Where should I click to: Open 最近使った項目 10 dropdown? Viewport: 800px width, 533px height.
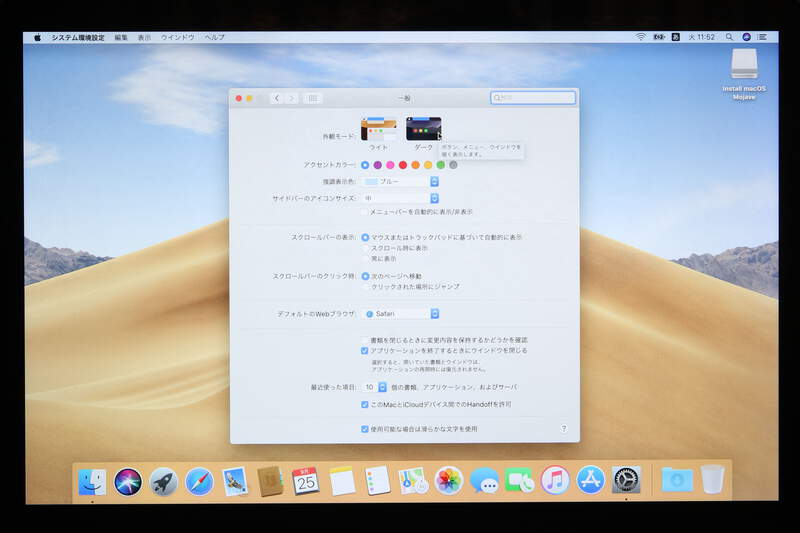[x=374, y=387]
